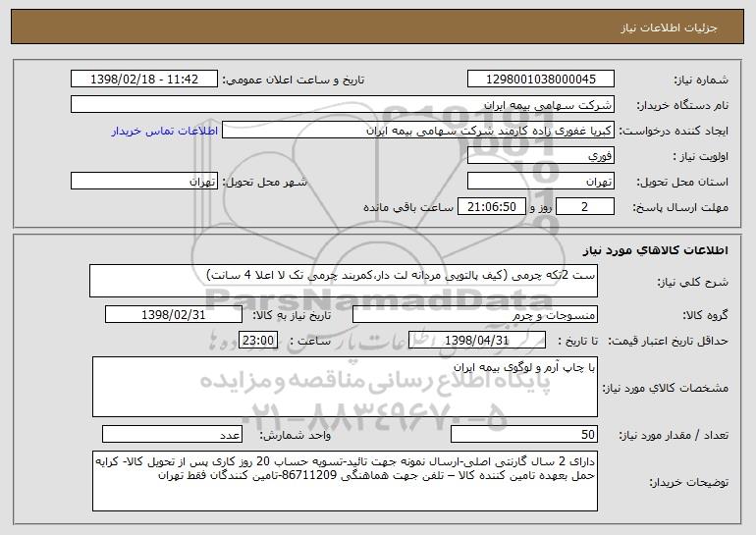Click the label حداقل تاریخ اعتبار قیمت
Screen dimensions: 756x535
click(x=669, y=341)
